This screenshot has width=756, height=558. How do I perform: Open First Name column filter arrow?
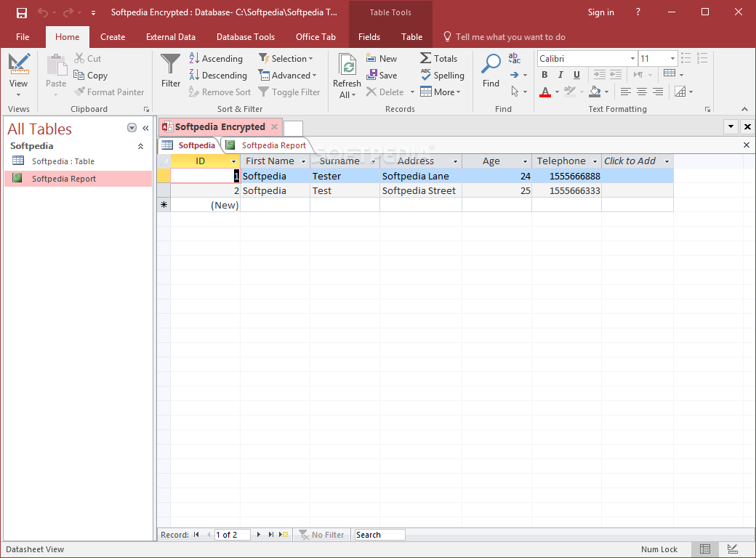click(304, 161)
